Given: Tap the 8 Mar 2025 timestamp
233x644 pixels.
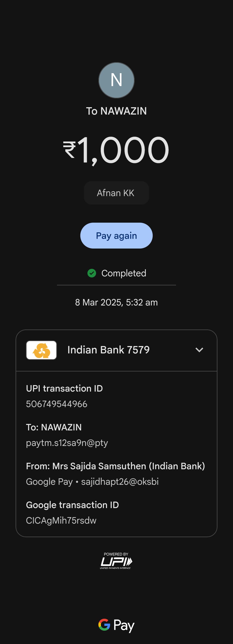Looking at the screenshot, I should coord(116,302).
